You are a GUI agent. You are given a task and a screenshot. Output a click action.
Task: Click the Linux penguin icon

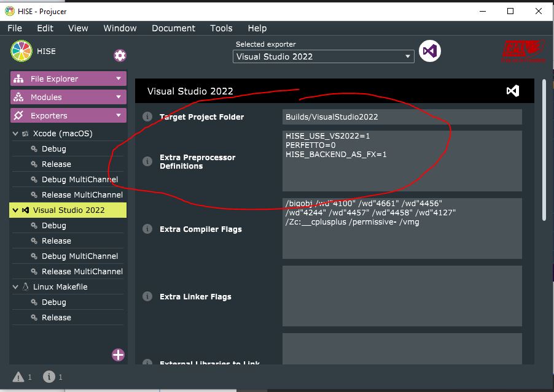[25, 286]
